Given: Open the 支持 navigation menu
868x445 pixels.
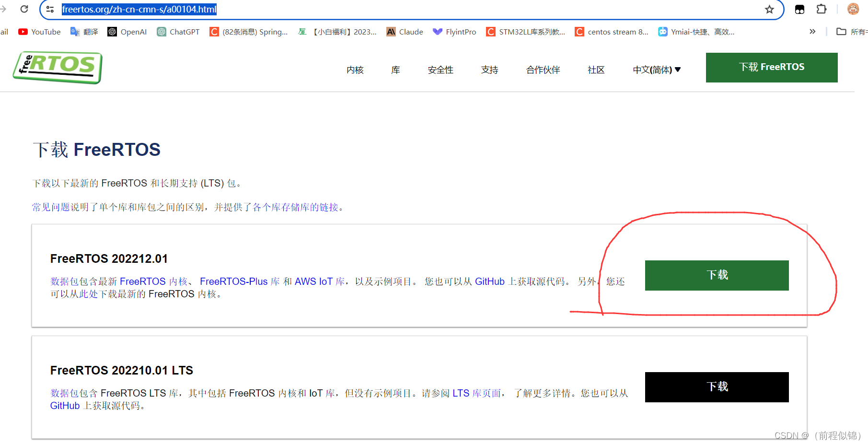Looking at the screenshot, I should click(x=490, y=70).
